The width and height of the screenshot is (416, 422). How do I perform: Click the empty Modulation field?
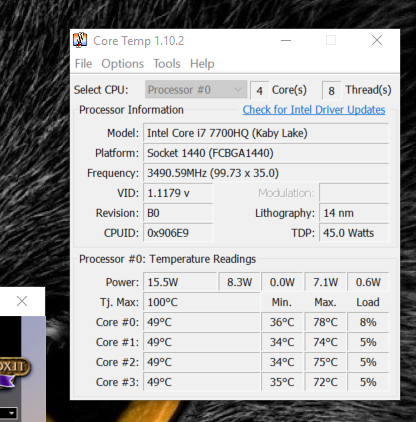pos(354,193)
